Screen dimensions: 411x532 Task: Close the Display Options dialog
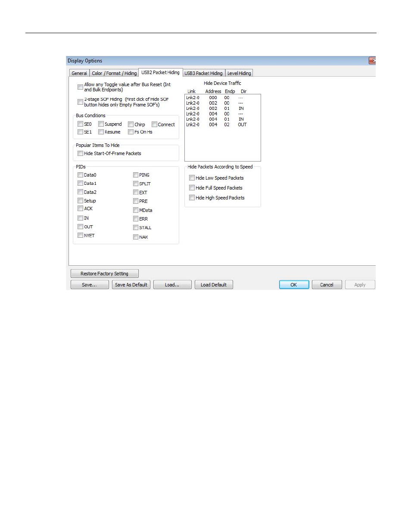tap(372, 61)
